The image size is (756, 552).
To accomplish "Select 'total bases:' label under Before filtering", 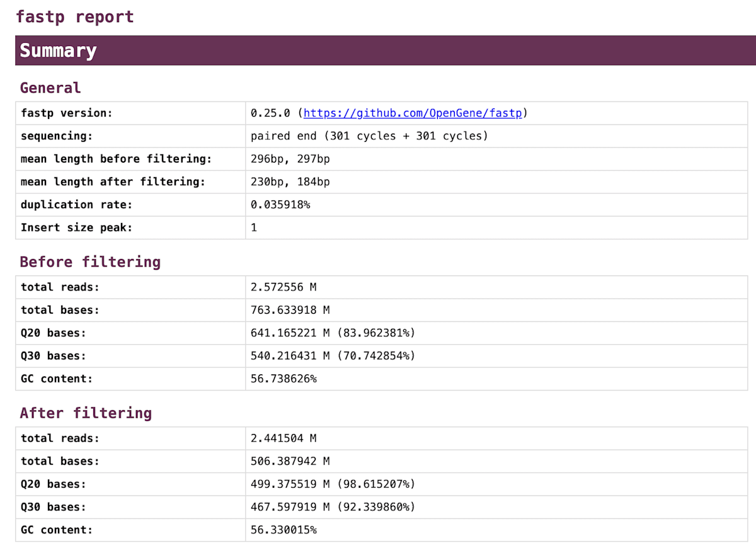I will tap(60, 310).
